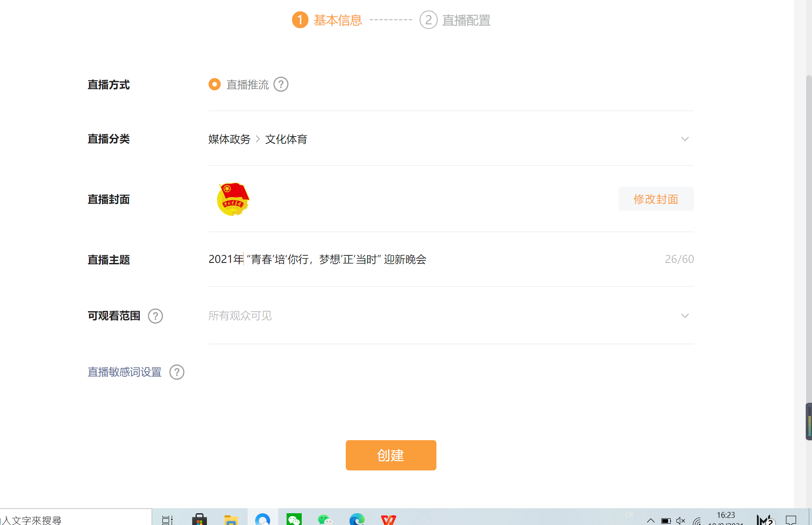Viewport: 812px width, 525px height.
Task: Click help icon next to 直播推流
Action: point(281,84)
